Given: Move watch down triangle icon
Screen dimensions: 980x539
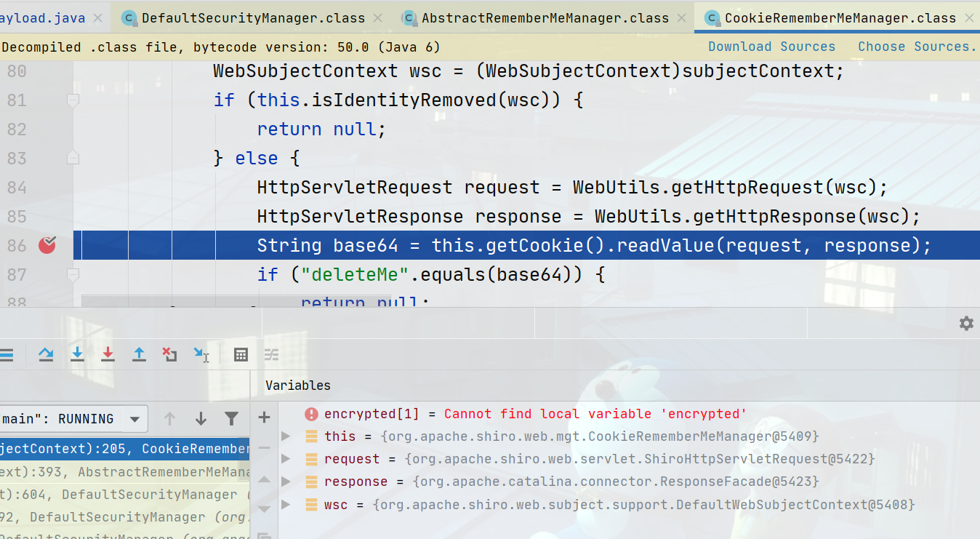Looking at the screenshot, I should tap(265, 508).
